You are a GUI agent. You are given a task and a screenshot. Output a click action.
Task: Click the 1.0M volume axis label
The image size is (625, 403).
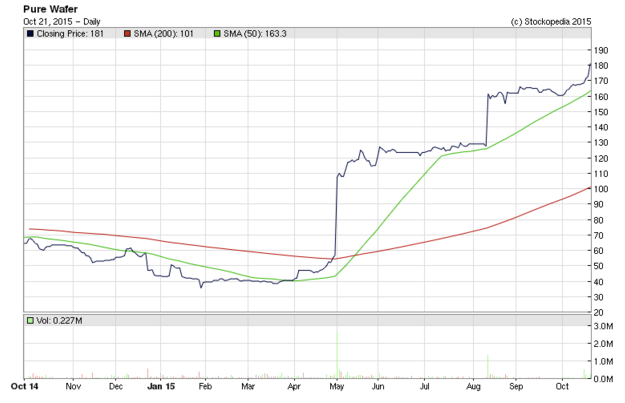(603, 361)
